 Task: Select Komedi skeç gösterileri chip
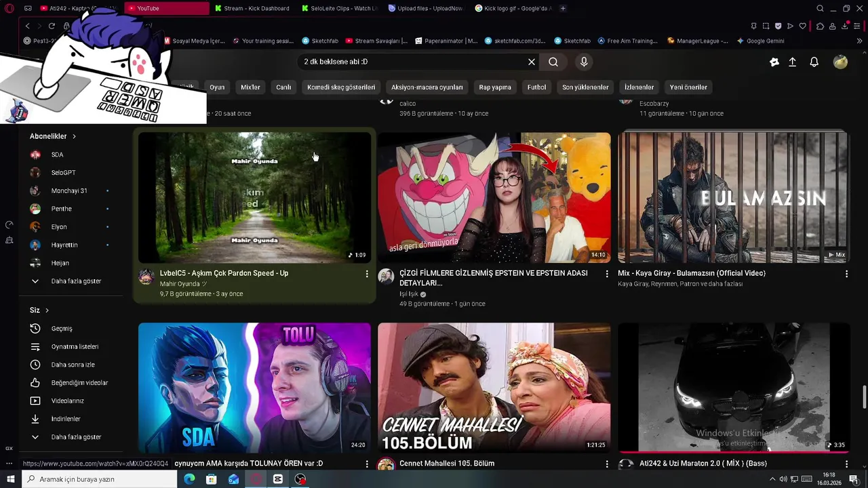341,87
